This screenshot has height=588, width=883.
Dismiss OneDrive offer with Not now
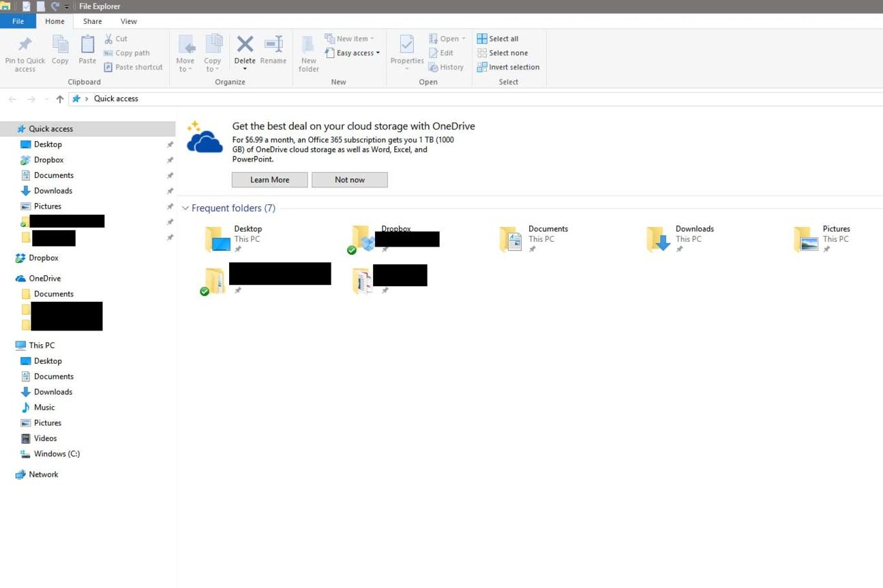[349, 179]
